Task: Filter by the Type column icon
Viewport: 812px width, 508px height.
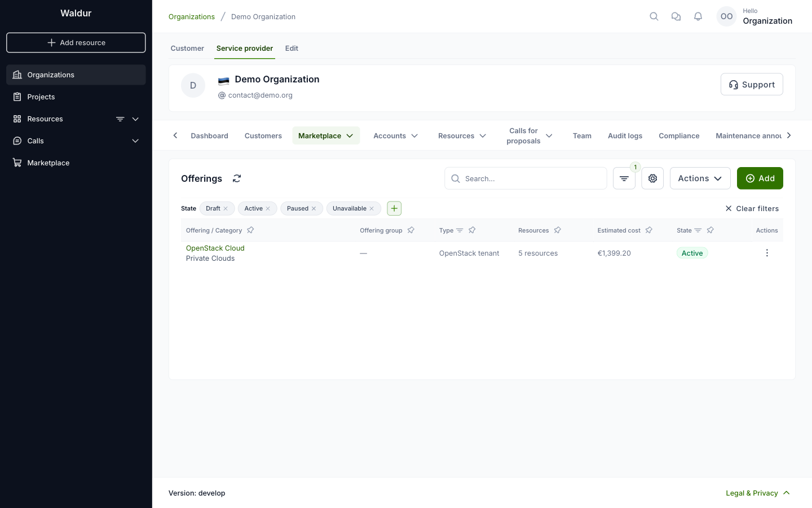Action: pos(460,230)
